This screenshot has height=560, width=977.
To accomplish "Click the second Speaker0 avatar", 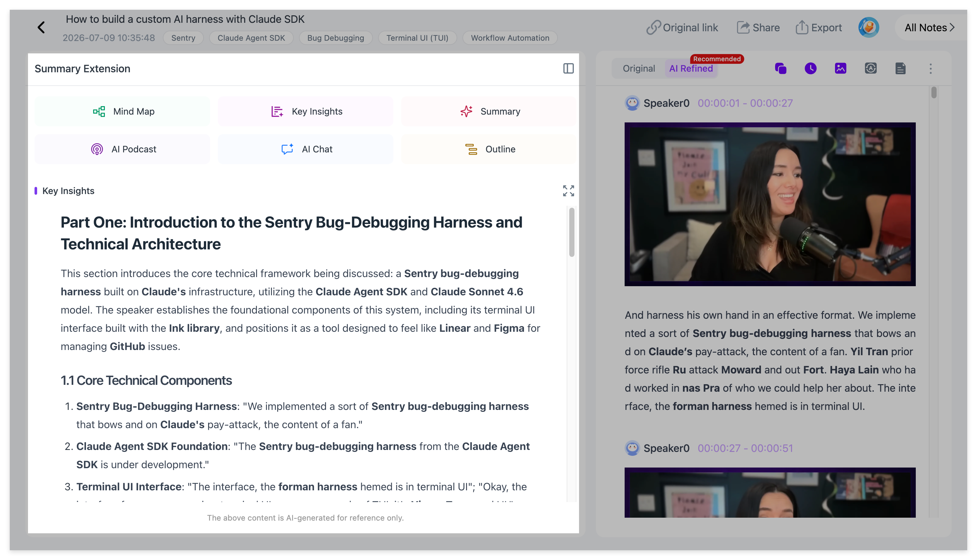I will tap(632, 448).
